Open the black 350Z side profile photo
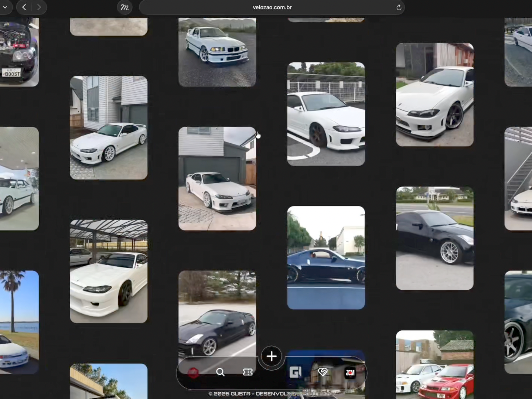The height and width of the screenshot is (399, 532). point(326,258)
